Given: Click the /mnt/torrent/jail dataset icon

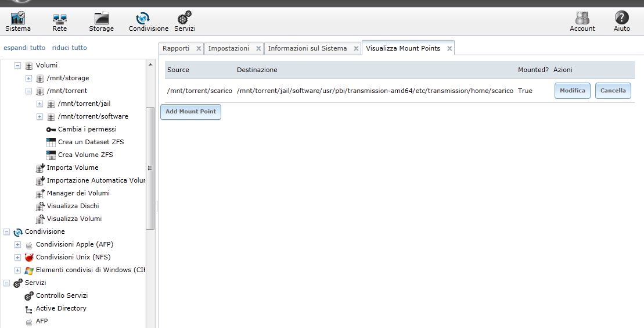Looking at the screenshot, I should (51, 104).
